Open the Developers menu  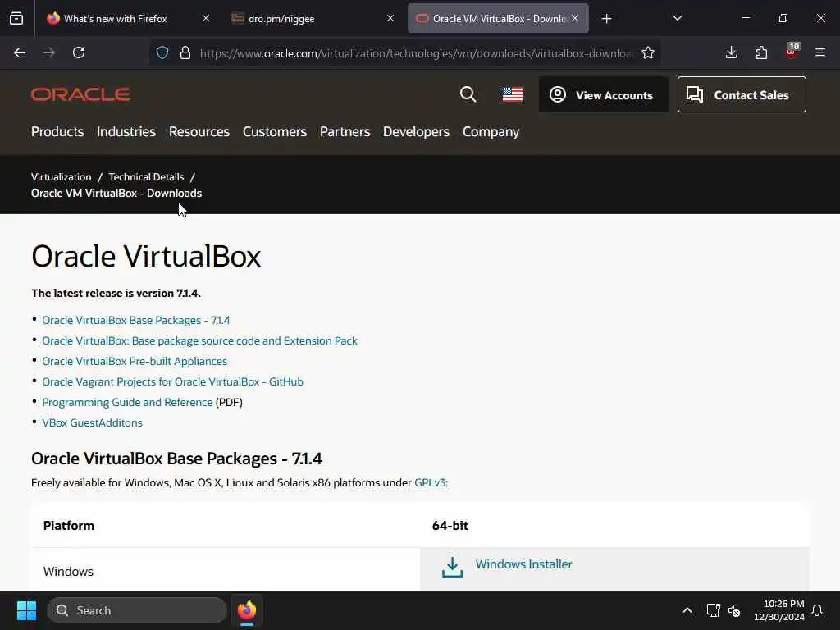(x=416, y=132)
